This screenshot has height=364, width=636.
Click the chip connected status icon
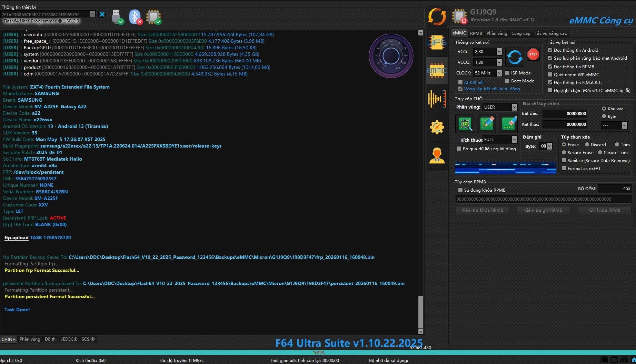click(154, 17)
